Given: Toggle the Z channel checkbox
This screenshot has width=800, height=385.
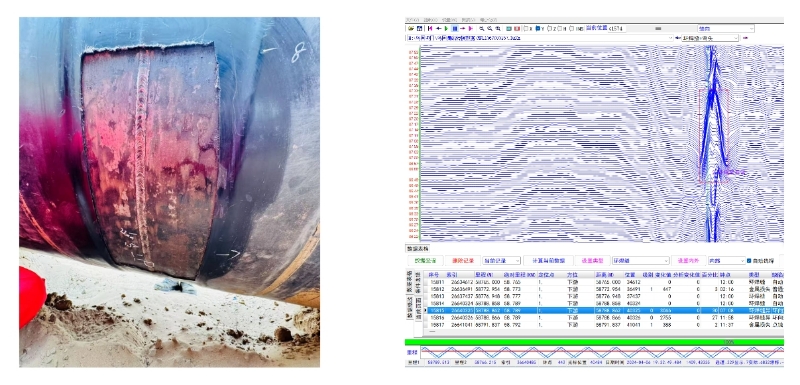Looking at the screenshot, I should tap(549, 29).
